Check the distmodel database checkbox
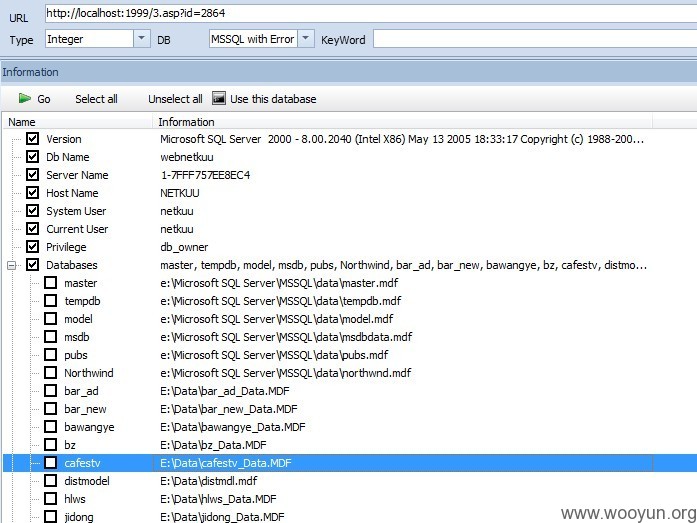The height and width of the screenshot is (523, 697). (51, 480)
